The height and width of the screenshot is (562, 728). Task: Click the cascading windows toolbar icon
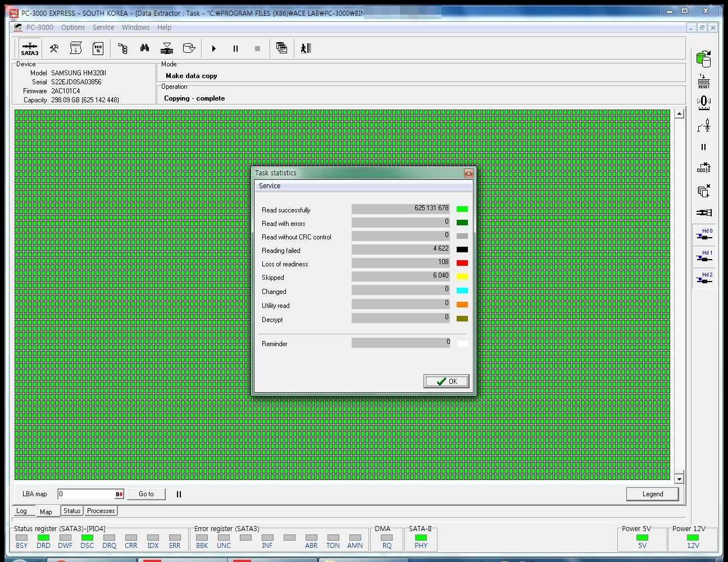(281, 48)
